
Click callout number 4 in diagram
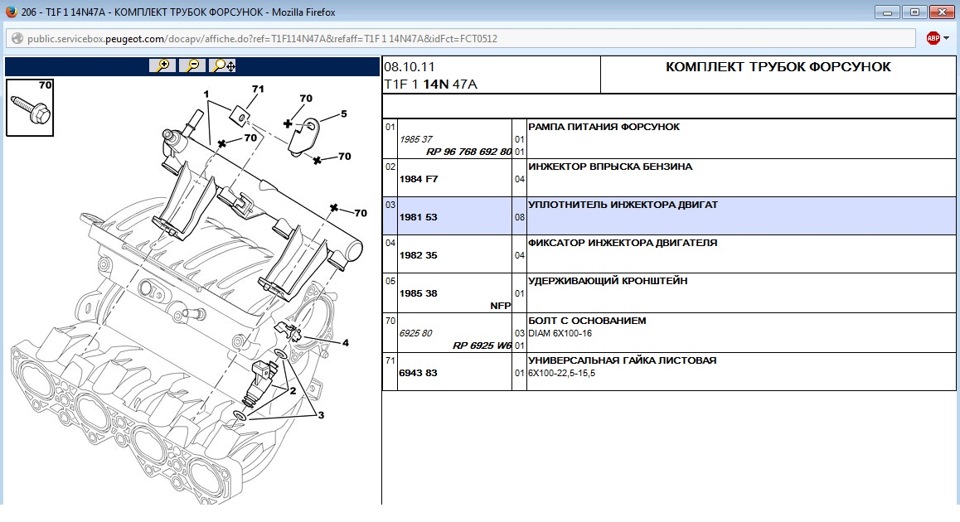pos(345,343)
